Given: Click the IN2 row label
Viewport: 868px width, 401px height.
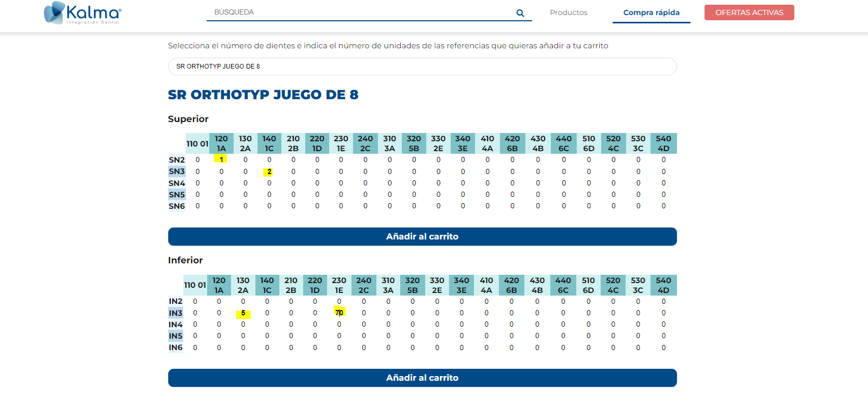Looking at the screenshot, I should 175,301.
